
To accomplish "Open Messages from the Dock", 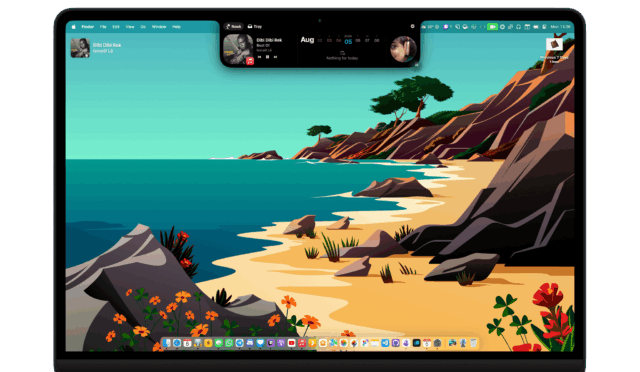I will (x=219, y=343).
